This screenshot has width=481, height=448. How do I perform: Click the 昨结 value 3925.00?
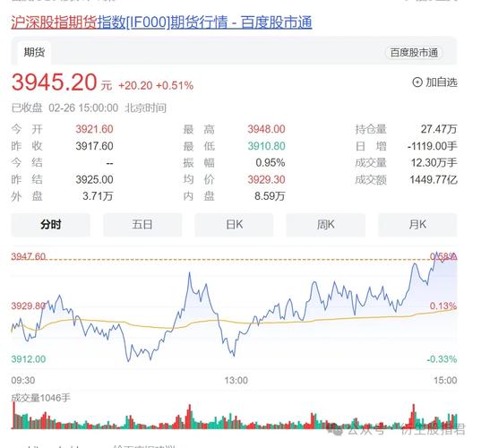[x=94, y=179]
